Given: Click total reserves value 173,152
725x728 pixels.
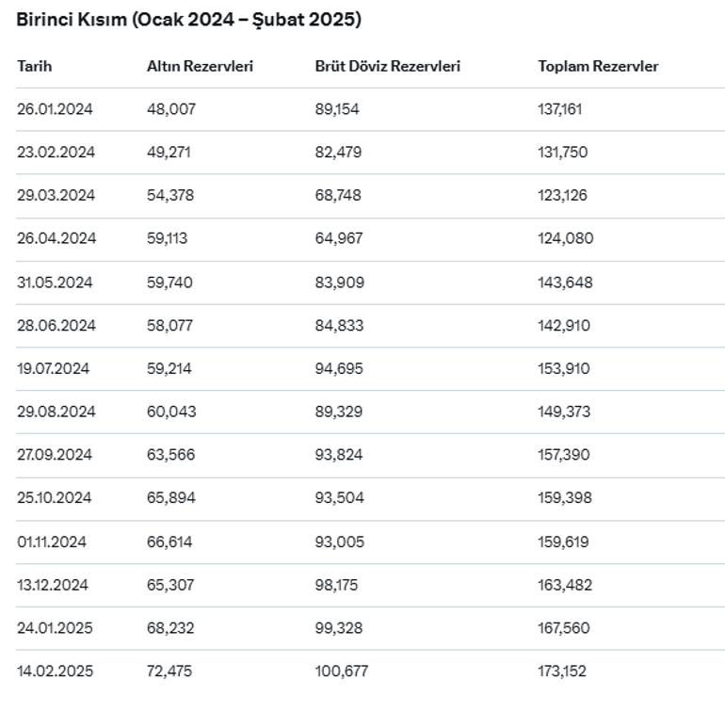Looking at the screenshot, I should (562, 671).
